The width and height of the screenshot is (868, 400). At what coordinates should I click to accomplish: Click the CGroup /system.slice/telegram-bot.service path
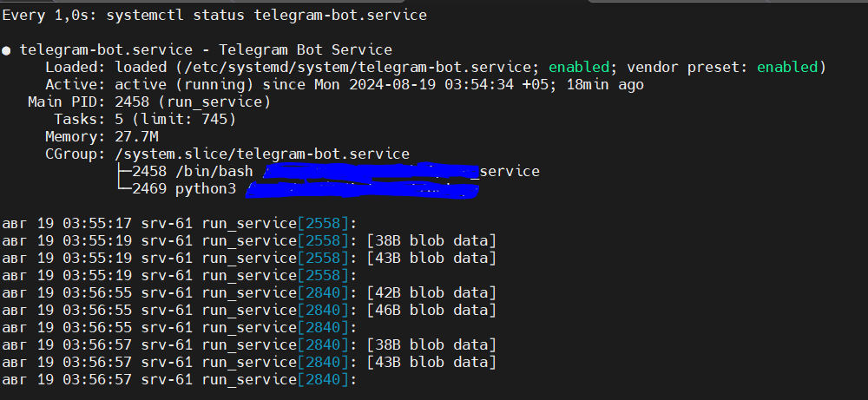pos(262,154)
